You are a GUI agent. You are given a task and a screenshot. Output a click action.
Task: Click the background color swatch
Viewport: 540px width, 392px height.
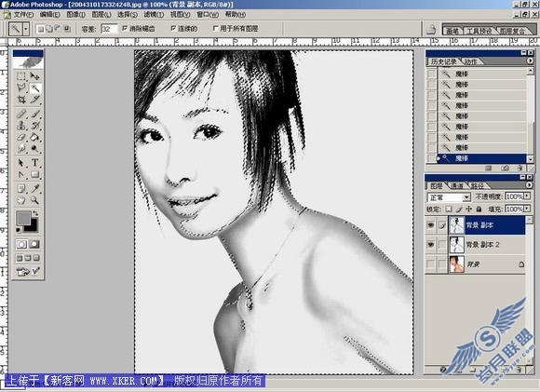click(33, 226)
